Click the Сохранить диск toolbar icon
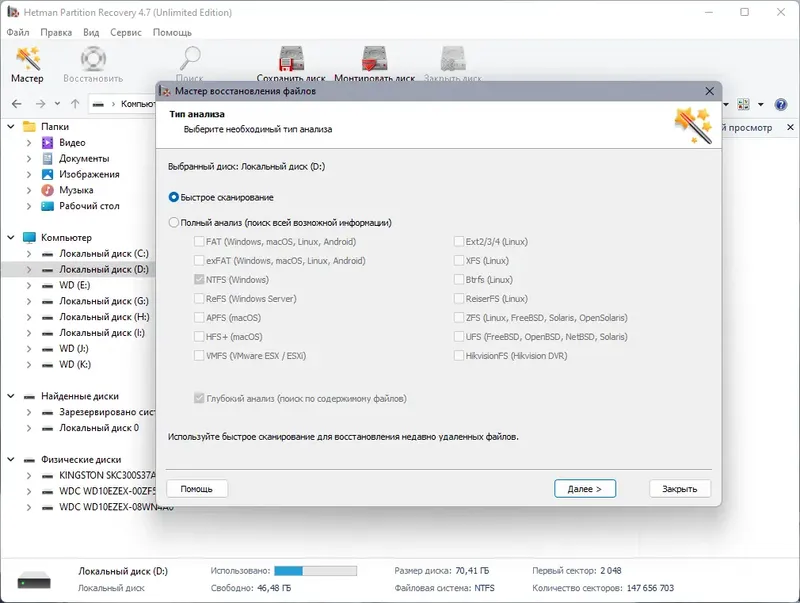Image resolution: width=800 pixels, height=603 pixels. coord(291,58)
